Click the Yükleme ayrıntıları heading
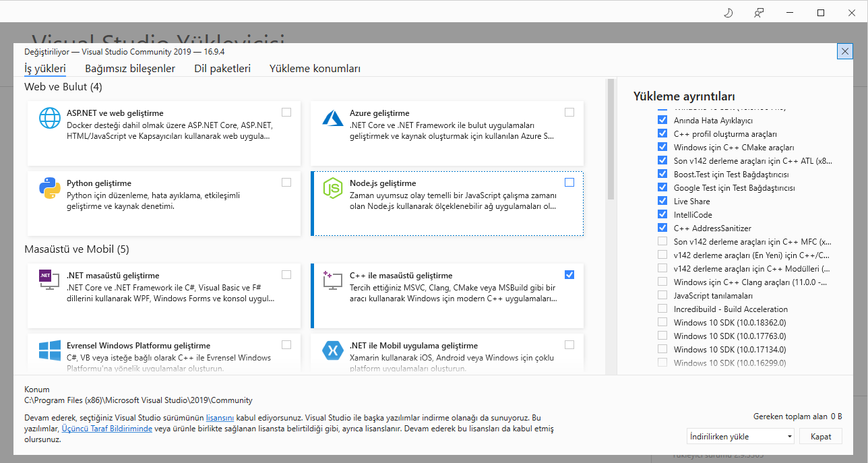This screenshot has height=463, width=868. coord(684,96)
